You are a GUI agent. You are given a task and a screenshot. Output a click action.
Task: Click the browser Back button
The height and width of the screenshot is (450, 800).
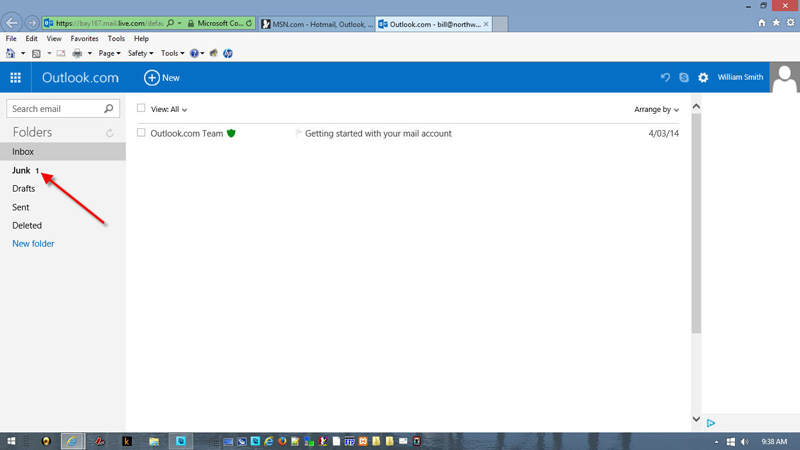click(x=11, y=23)
